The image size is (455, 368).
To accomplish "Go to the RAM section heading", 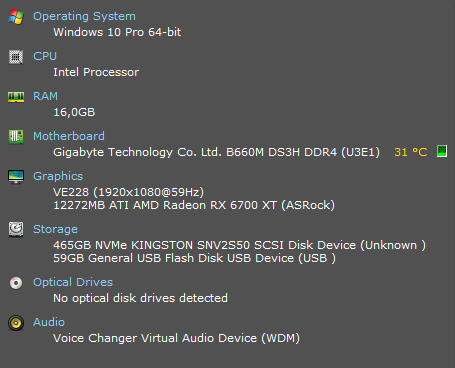I will pos(45,96).
